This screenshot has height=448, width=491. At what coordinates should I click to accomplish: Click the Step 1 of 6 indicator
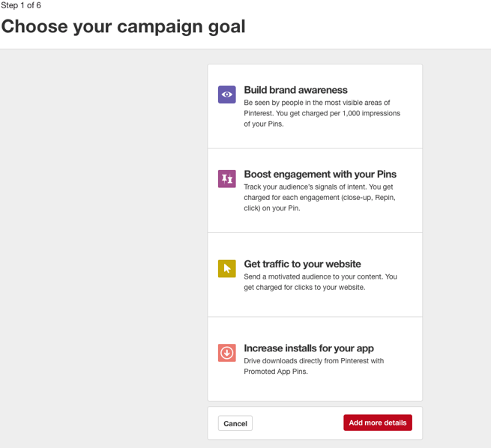point(21,5)
